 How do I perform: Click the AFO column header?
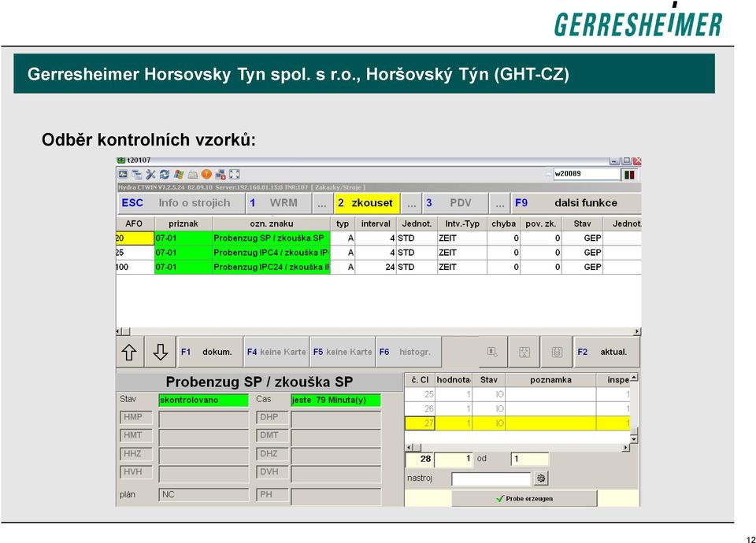pos(134,223)
